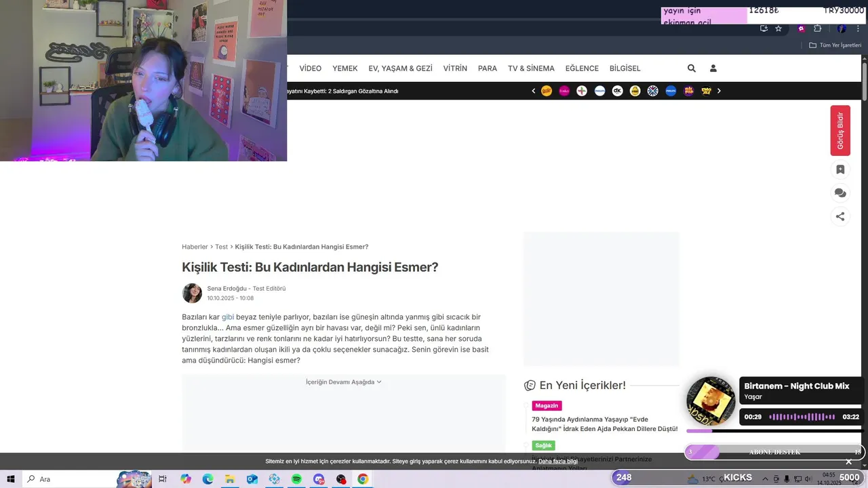868x488 pixels.
Task: Open the Chrome extensions puzzle icon
Action: 817,28
